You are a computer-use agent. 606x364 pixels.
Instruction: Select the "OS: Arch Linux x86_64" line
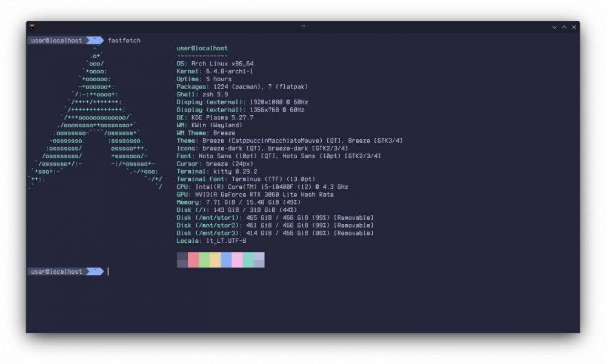(x=215, y=64)
